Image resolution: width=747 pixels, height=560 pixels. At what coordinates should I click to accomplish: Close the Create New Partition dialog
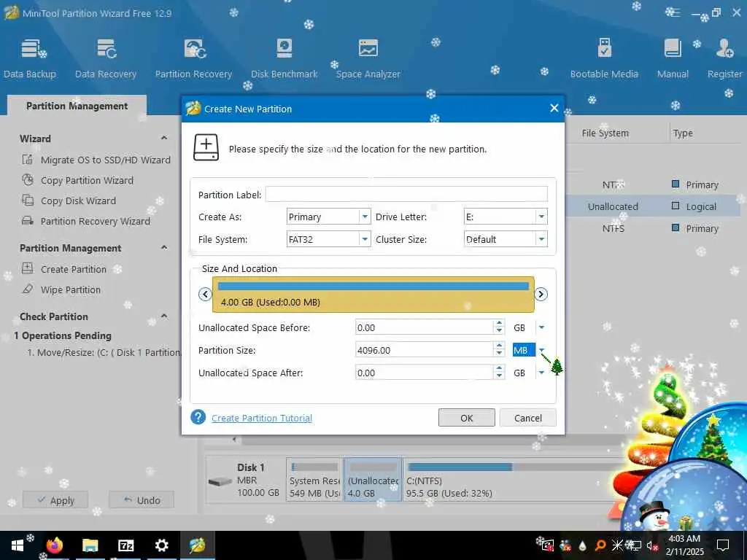[554, 108]
